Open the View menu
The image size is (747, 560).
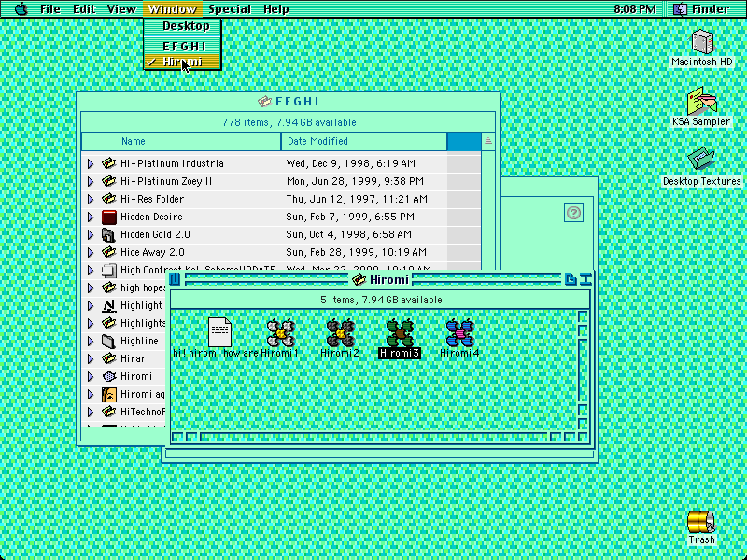pyautogui.click(x=121, y=8)
